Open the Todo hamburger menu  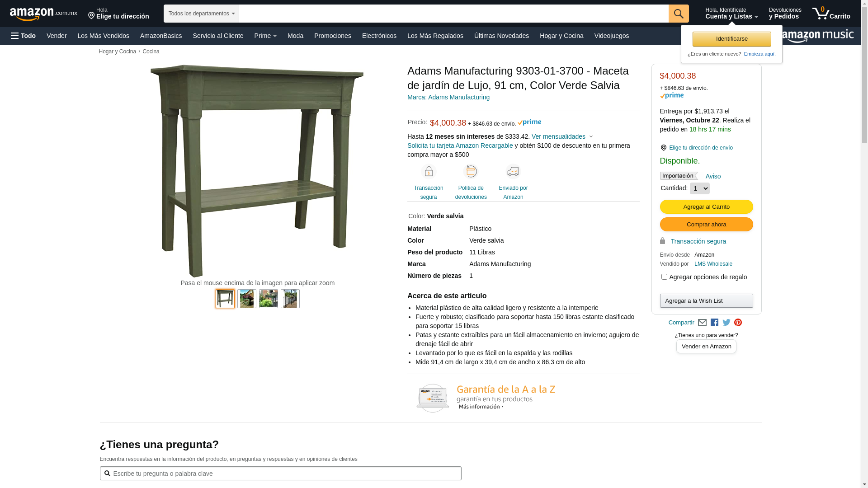tap(23, 36)
